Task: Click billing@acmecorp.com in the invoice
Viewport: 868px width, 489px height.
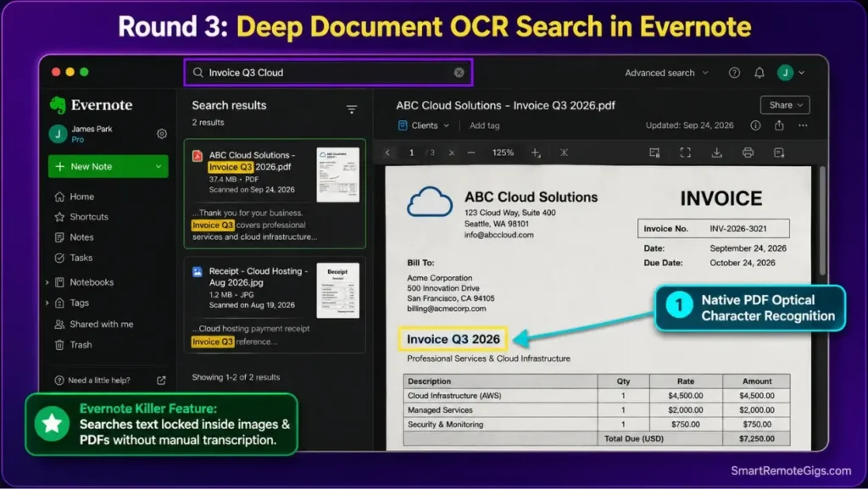Action: pyautogui.click(x=446, y=308)
